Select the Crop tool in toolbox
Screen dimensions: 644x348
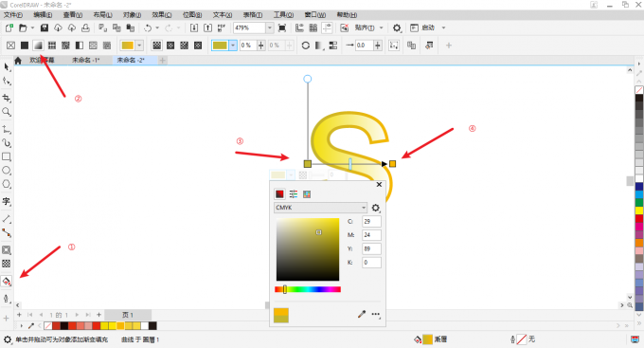click(x=7, y=98)
